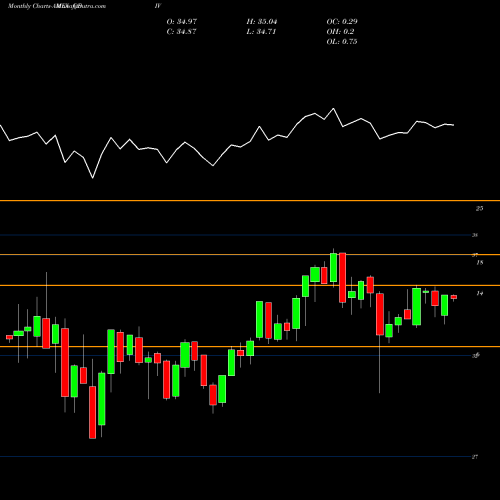
Task: Click the price axis label '27'
Action: pyautogui.click(x=475, y=457)
